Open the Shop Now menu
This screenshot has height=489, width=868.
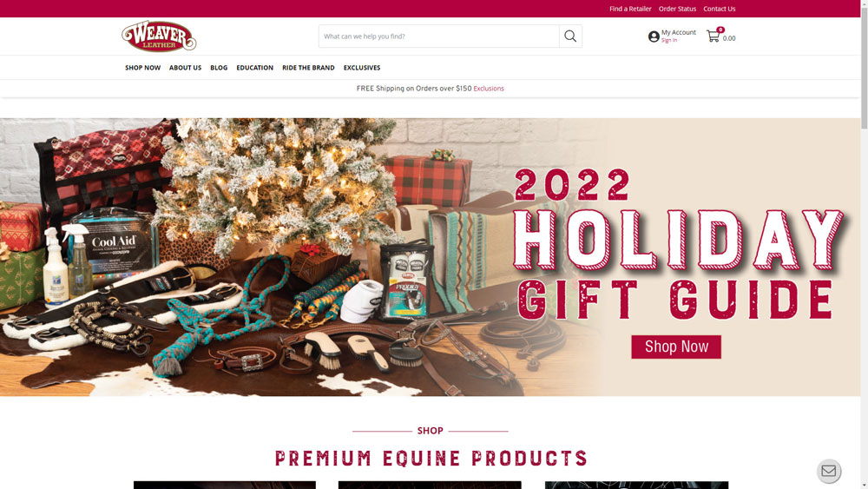(143, 68)
